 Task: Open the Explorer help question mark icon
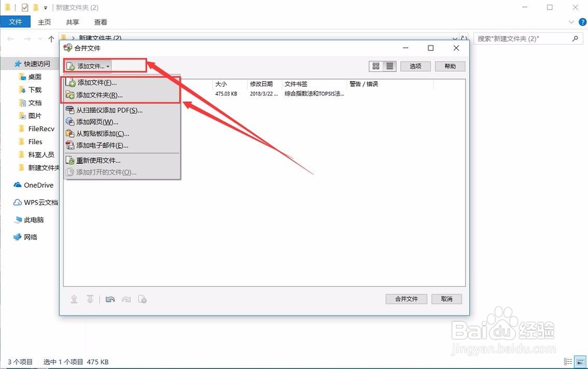click(582, 22)
